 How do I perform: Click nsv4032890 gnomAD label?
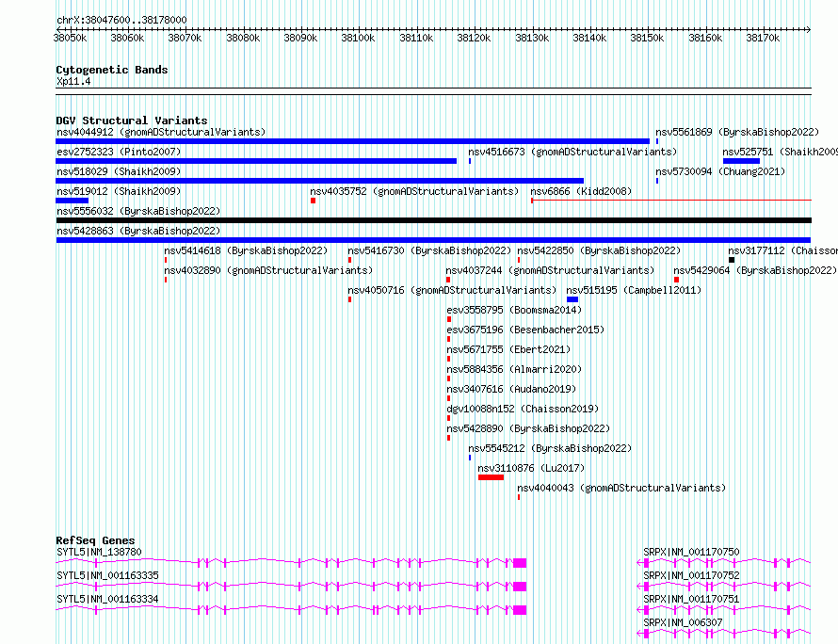268,270
